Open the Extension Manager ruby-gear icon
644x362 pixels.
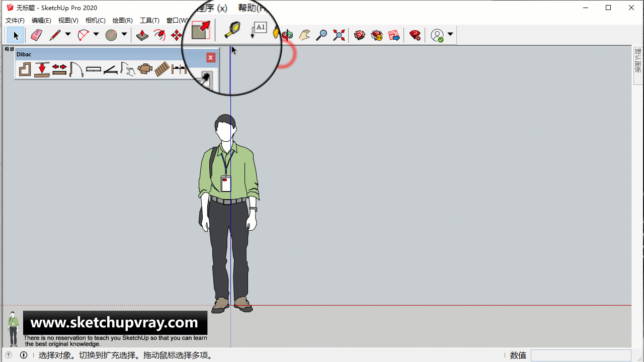click(415, 35)
